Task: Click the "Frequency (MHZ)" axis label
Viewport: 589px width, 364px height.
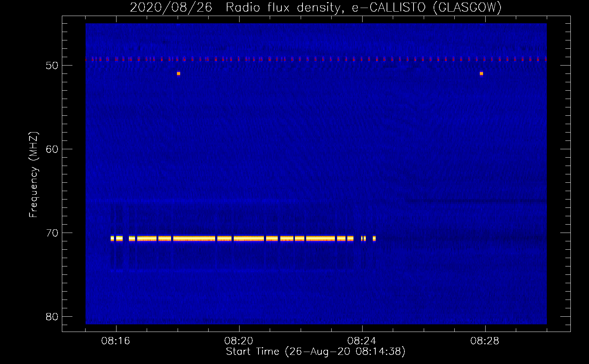Action: coord(33,175)
